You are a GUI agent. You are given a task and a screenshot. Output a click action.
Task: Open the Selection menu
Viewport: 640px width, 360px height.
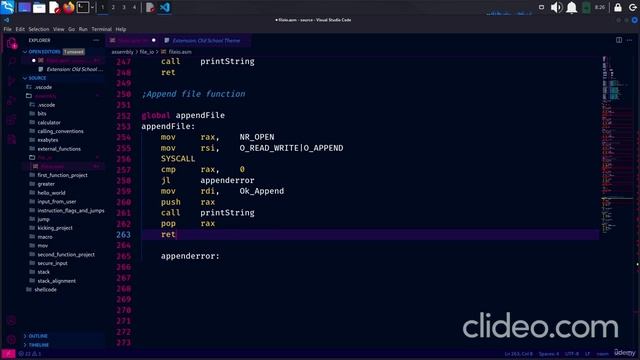[x=39, y=29]
